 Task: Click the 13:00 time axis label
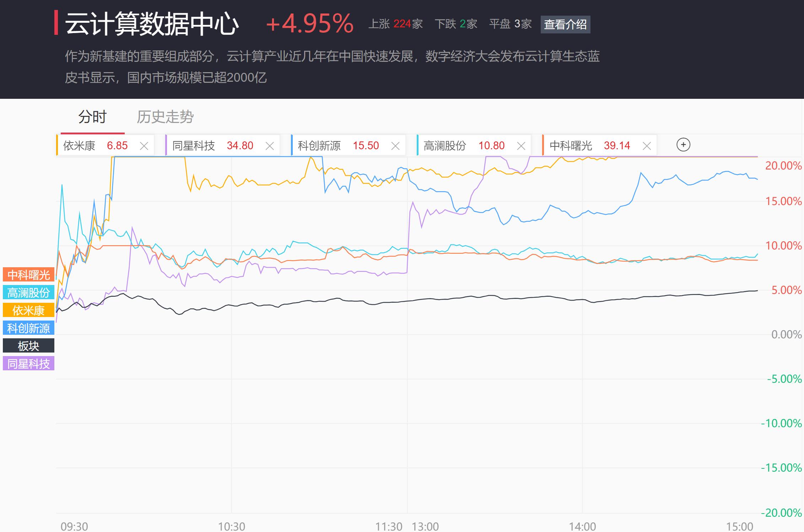[425, 526]
